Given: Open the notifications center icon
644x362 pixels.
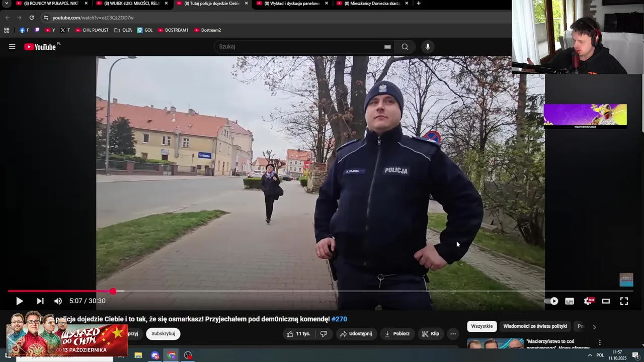Looking at the screenshot, I should (635, 355).
